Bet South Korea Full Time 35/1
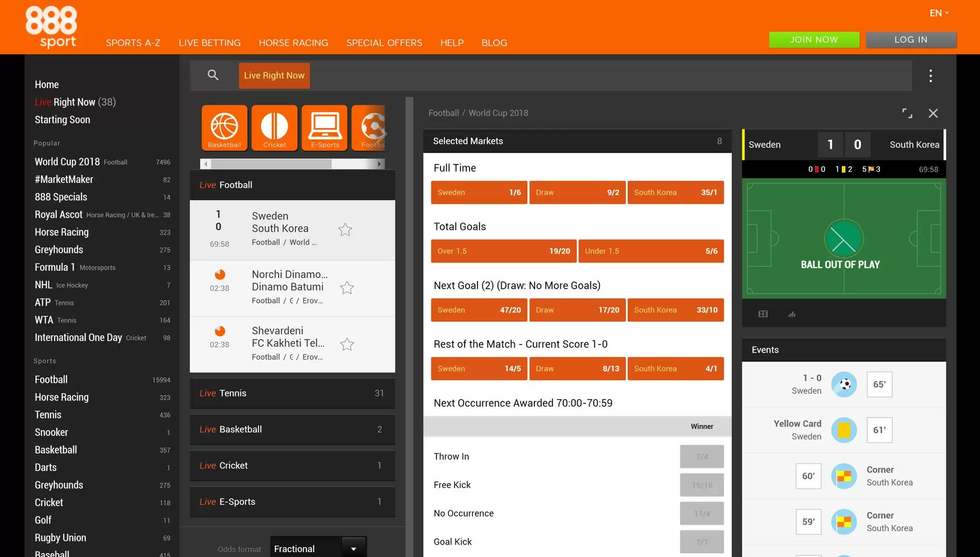 tap(676, 192)
